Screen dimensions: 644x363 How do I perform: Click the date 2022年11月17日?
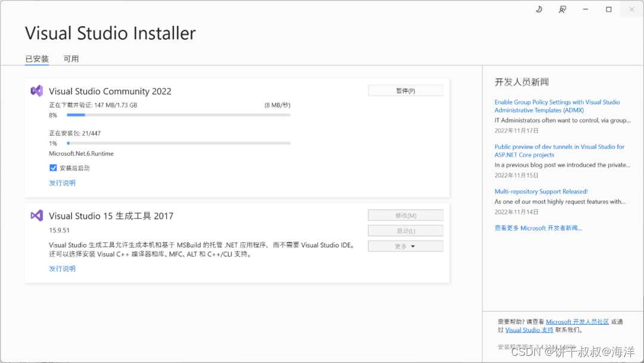point(516,131)
